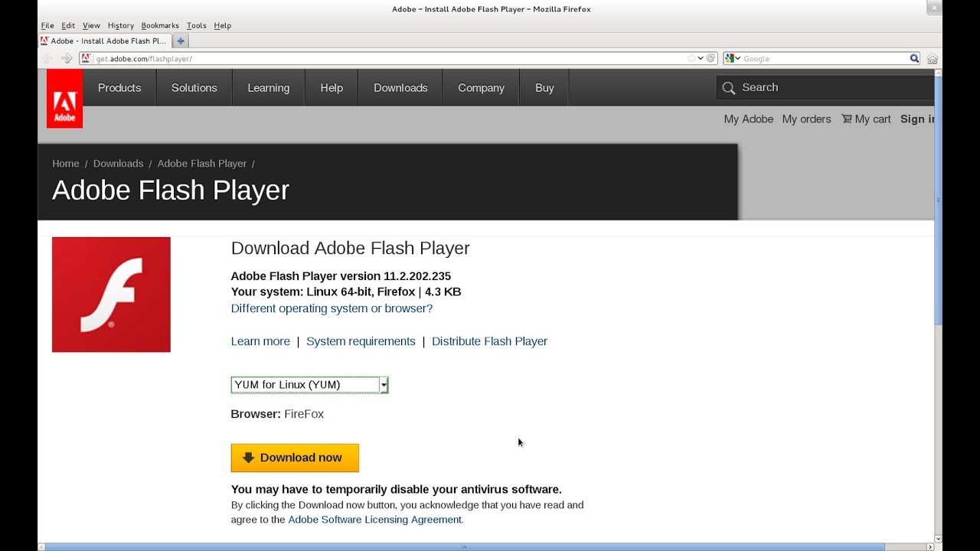The height and width of the screenshot is (551, 980).
Task: Open the address bar history dropdown arrow
Action: 701,58
